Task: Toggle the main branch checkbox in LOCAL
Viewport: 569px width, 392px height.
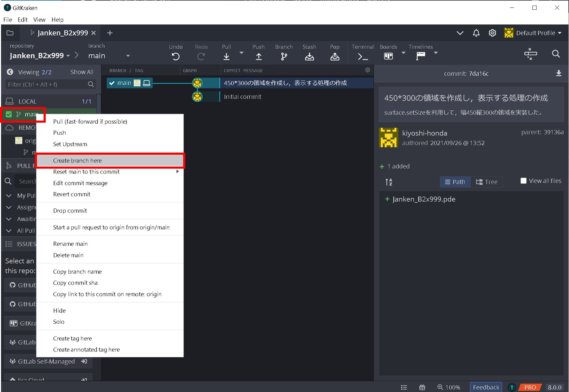Action: click(9, 114)
